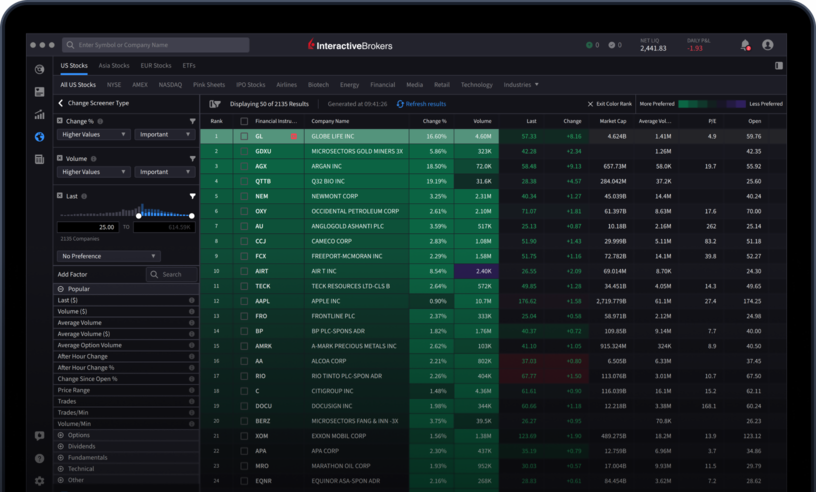Click the filter funnel icon for Change %

tap(192, 121)
